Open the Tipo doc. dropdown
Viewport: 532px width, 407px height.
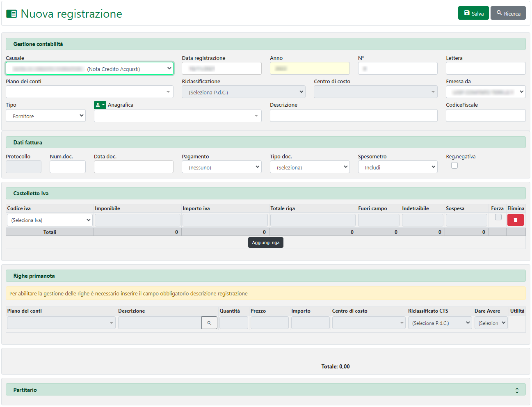(309, 167)
